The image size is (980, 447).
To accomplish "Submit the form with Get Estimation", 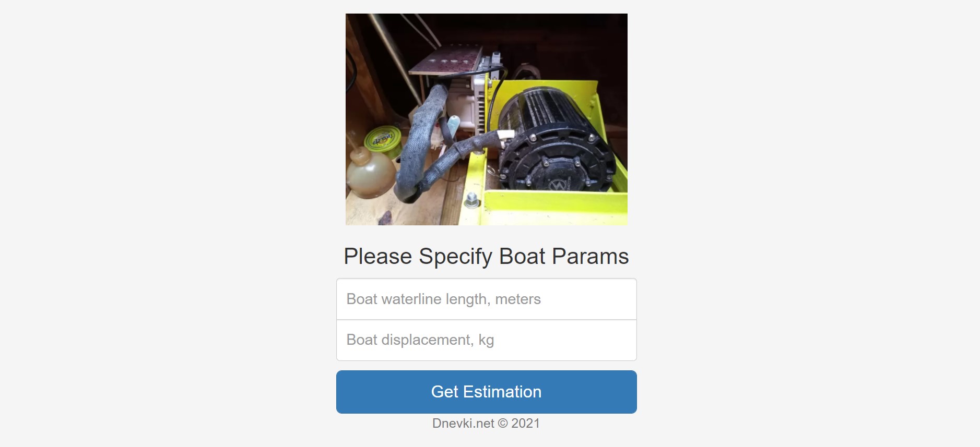I will (486, 392).
